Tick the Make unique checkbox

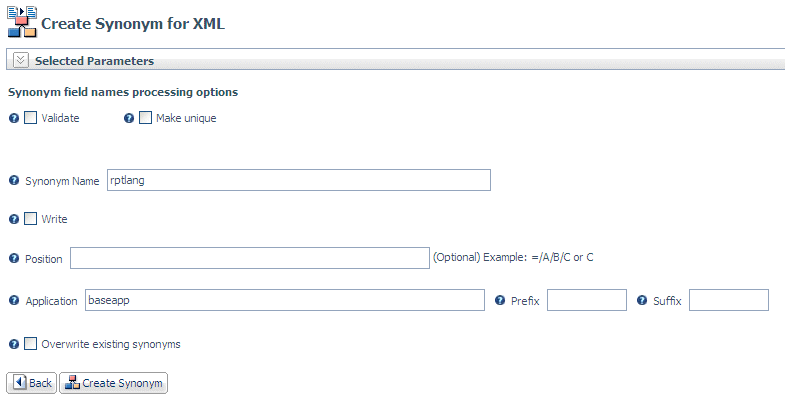pyautogui.click(x=145, y=118)
